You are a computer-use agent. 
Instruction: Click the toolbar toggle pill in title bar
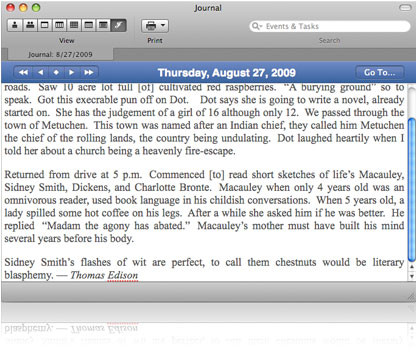(405, 8)
